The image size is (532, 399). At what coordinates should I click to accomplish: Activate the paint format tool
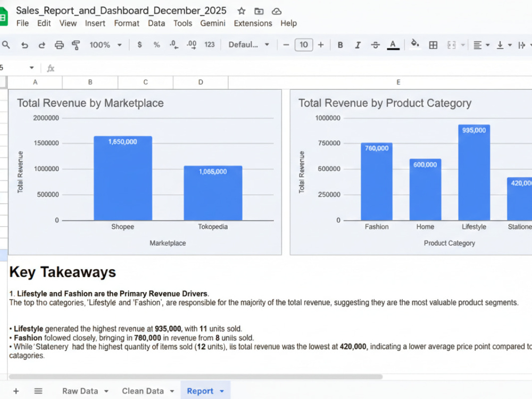[x=76, y=45]
